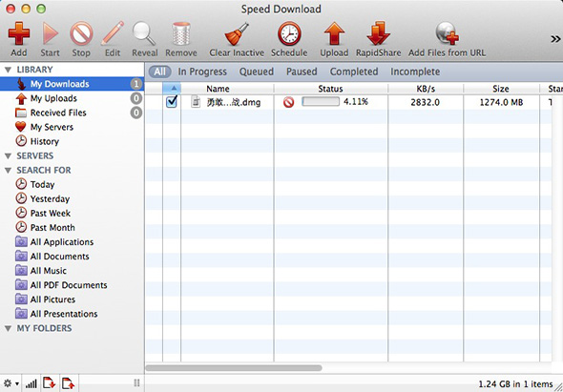Screen dimensions: 563x392
Task: Open the gear action menu at bottom
Action: click(10, 383)
